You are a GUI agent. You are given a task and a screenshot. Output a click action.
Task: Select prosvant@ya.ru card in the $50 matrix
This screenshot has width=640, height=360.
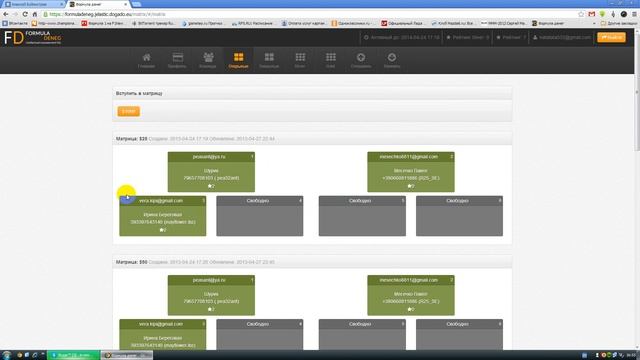point(211,295)
